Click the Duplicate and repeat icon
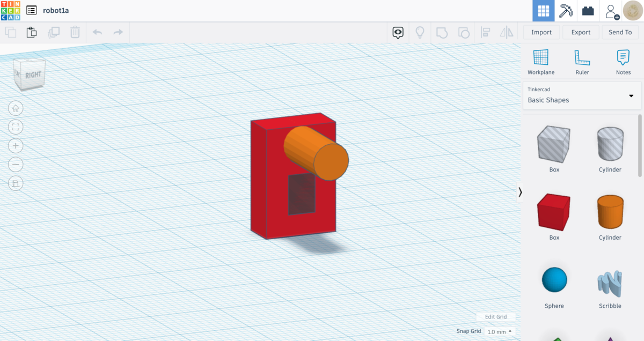The width and height of the screenshot is (644, 341). pos(54,32)
